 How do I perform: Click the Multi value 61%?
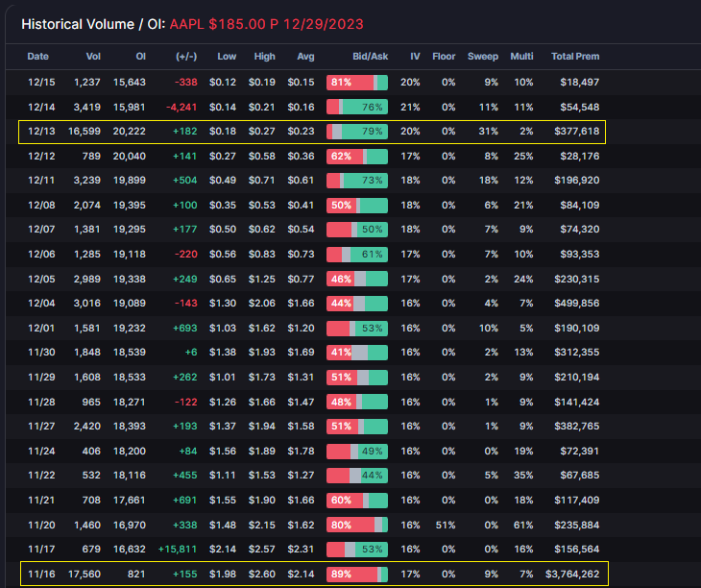(x=523, y=525)
